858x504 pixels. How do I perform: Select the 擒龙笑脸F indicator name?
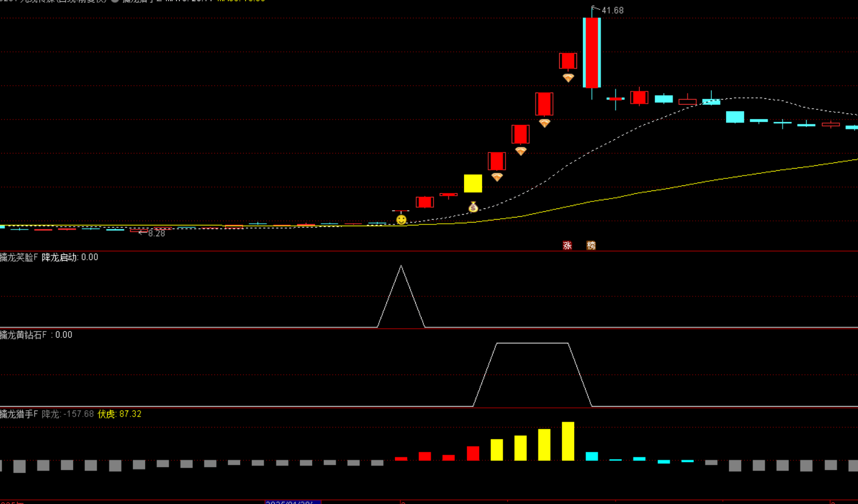19,257
